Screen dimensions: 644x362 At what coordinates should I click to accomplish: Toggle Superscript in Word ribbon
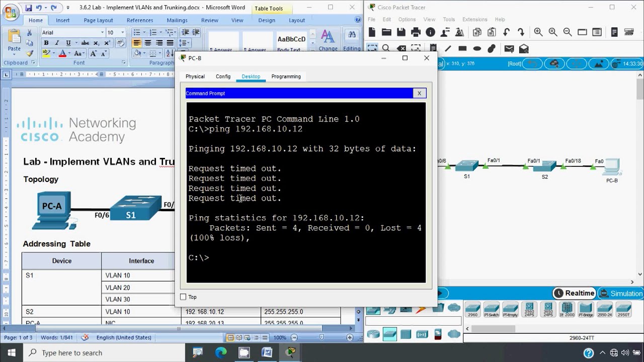(107, 43)
